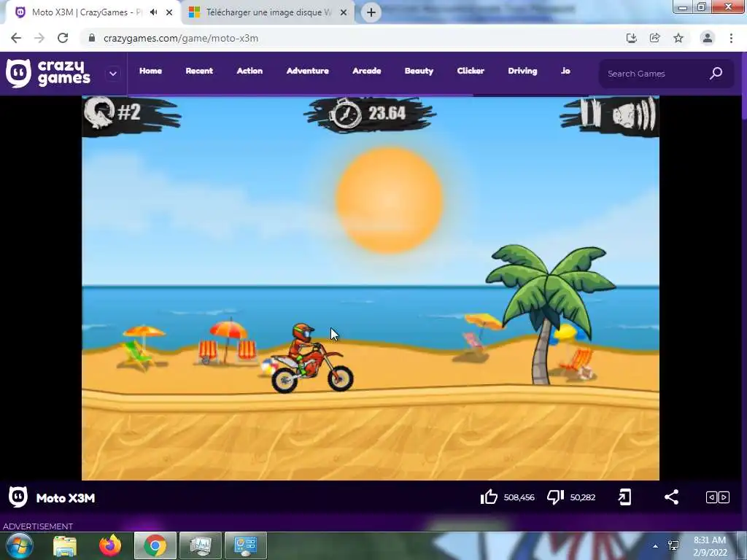Click the network tray icon
Viewport: 747px width, 560px height.
(673, 545)
